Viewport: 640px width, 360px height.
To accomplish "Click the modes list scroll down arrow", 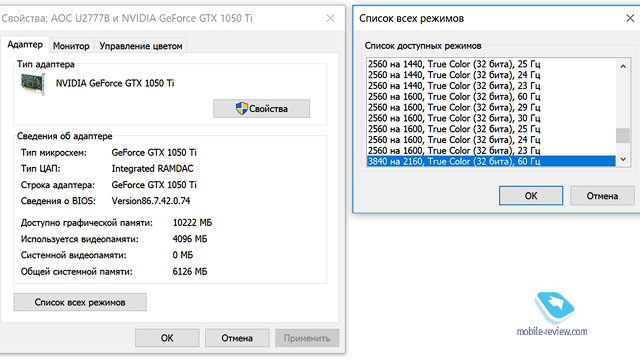I will click(623, 159).
